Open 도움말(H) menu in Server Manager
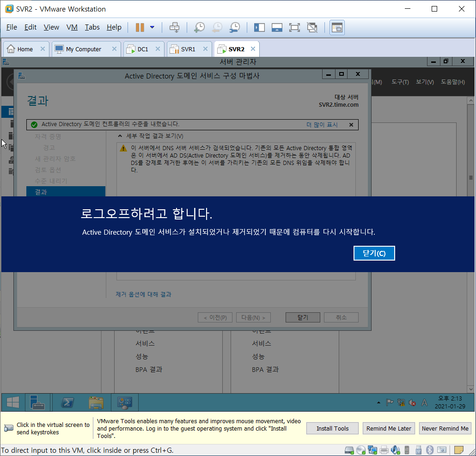 (x=452, y=82)
